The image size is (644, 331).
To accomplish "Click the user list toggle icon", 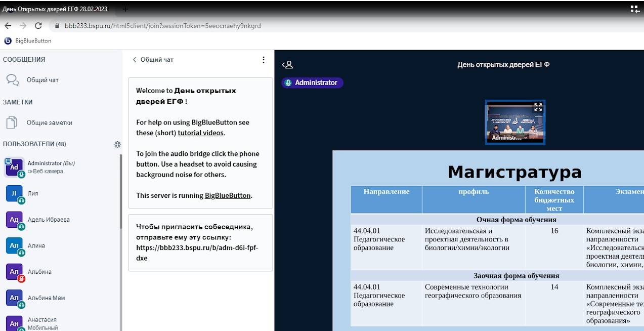I will [287, 65].
